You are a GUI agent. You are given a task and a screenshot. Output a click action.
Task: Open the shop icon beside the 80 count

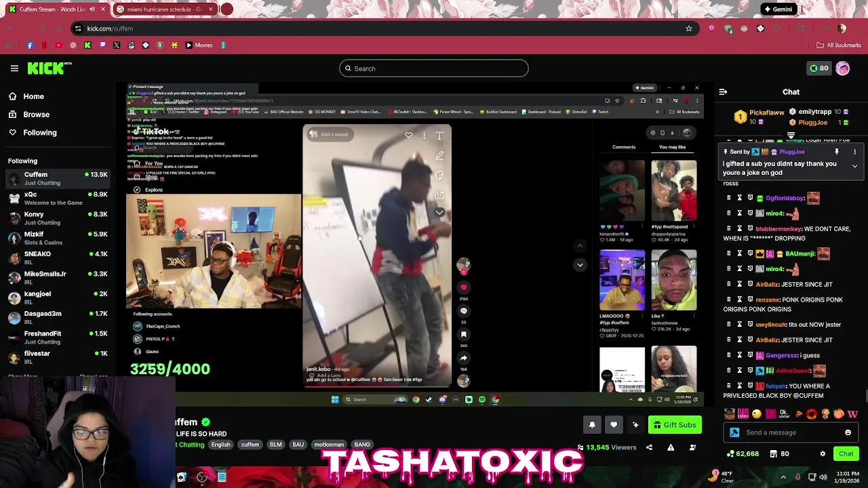point(774,454)
